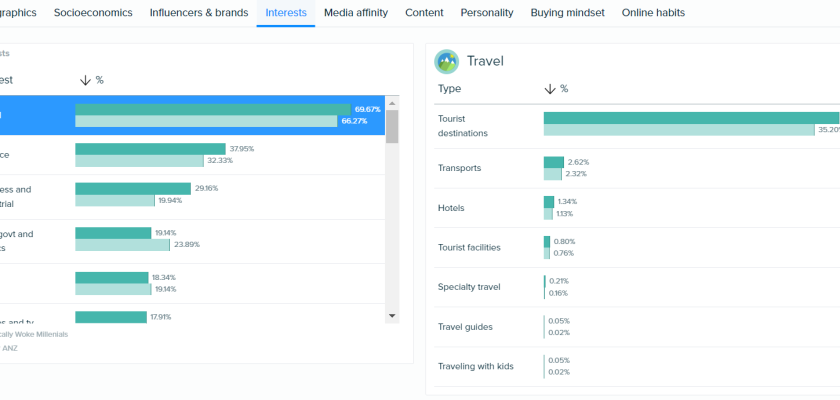Select the Tourist destinations row
The height and width of the screenshot is (400, 840).
pyautogui.click(x=466, y=125)
